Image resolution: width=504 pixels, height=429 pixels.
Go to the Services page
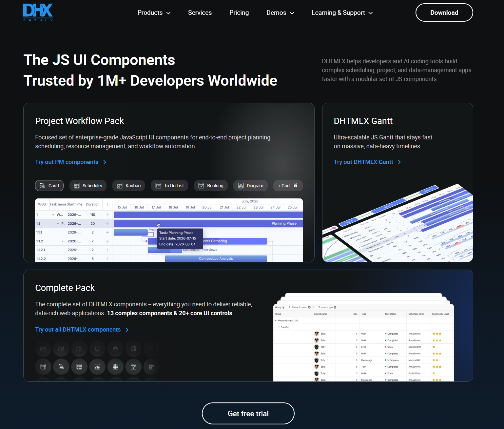(200, 13)
